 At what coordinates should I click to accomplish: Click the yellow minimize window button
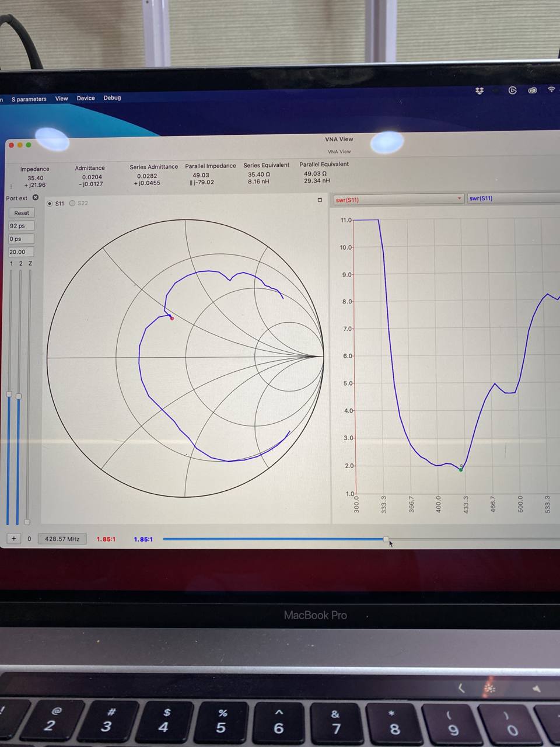coord(20,145)
